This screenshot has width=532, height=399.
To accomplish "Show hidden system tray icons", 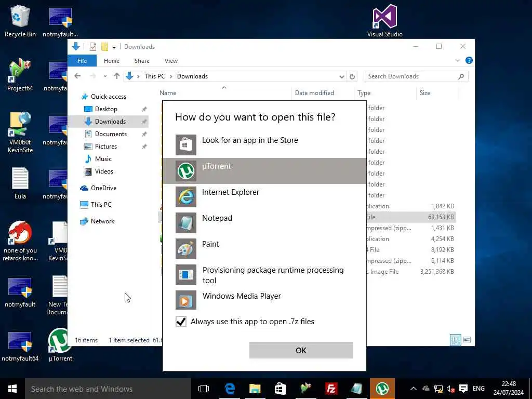I will (413, 389).
